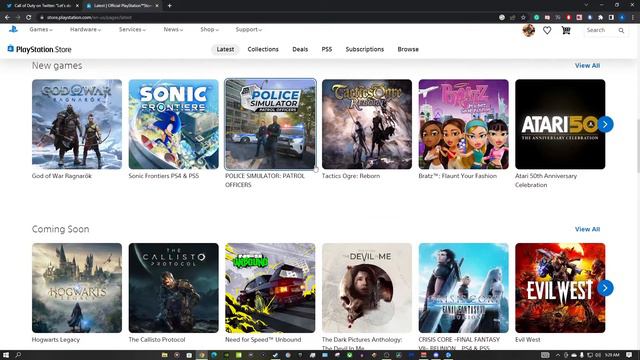
Task: Switch to the Collections tab
Action: tap(263, 49)
